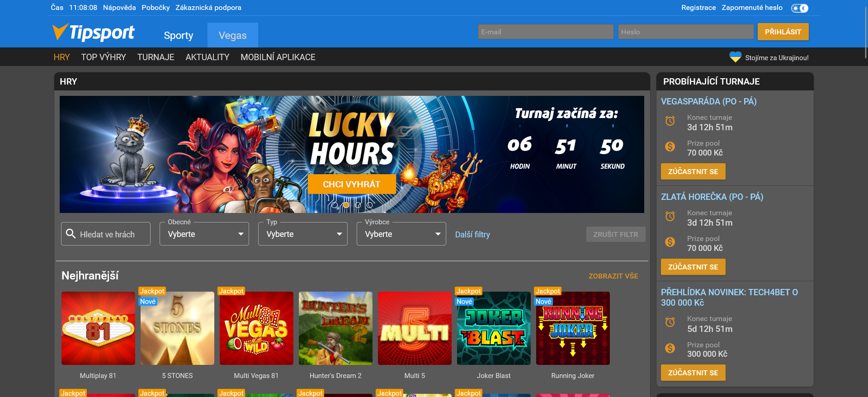Open the TURNAJE menu item

pos(156,57)
